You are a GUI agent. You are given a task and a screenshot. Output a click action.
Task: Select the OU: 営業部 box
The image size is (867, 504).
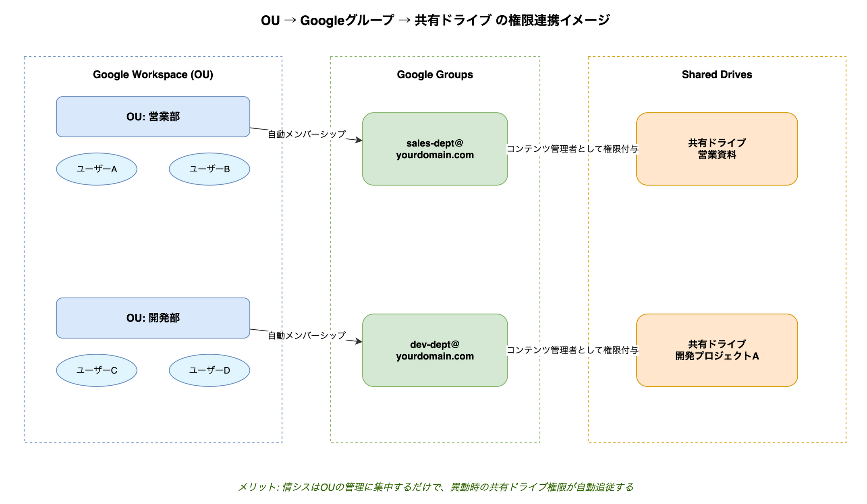tap(153, 117)
